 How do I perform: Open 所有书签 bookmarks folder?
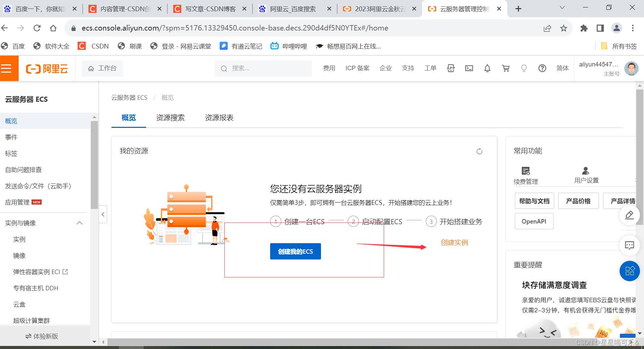(x=619, y=46)
